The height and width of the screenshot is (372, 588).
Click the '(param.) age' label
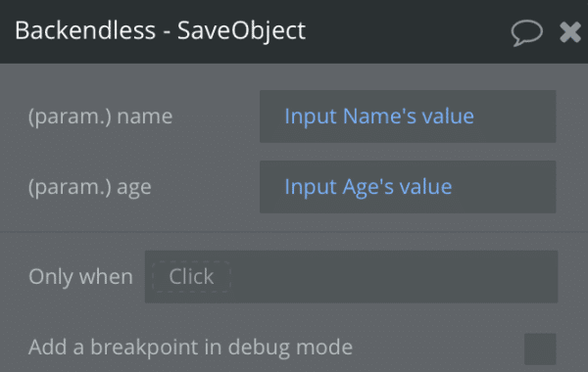pos(90,187)
